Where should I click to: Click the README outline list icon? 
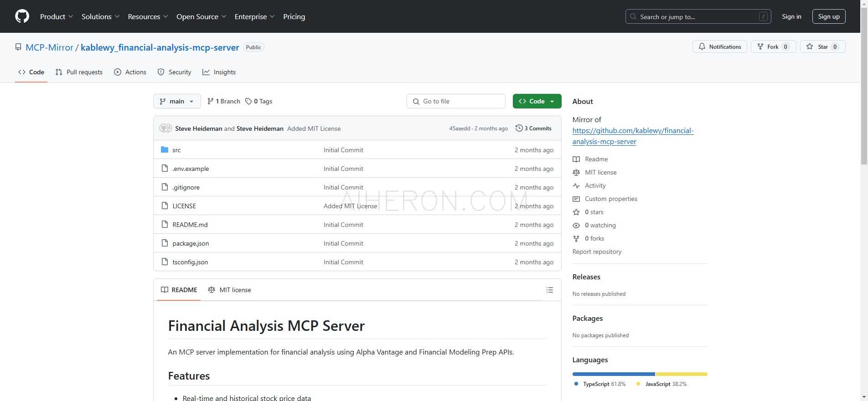click(549, 290)
